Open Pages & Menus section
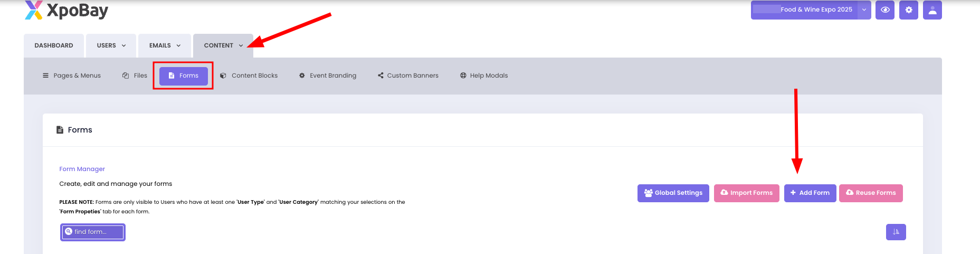Screen dimensions: 980x254 72,76
